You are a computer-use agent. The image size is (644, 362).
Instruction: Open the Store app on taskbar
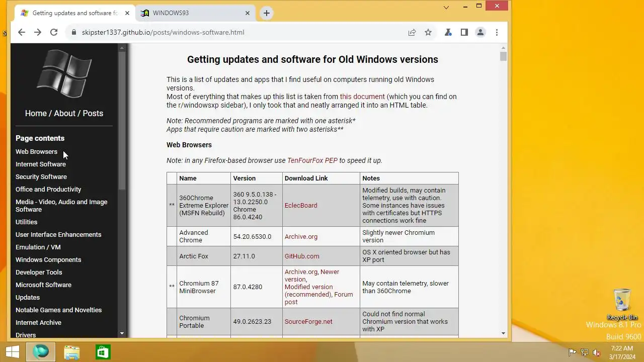point(103,351)
